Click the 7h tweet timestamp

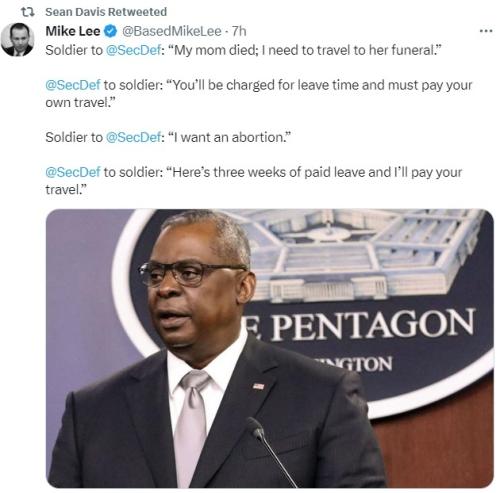tap(239, 31)
